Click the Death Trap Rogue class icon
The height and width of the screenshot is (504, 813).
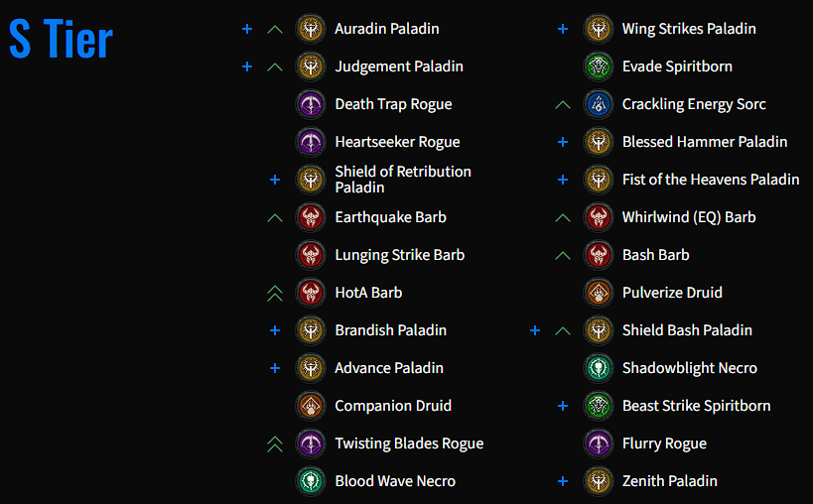tap(311, 104)
